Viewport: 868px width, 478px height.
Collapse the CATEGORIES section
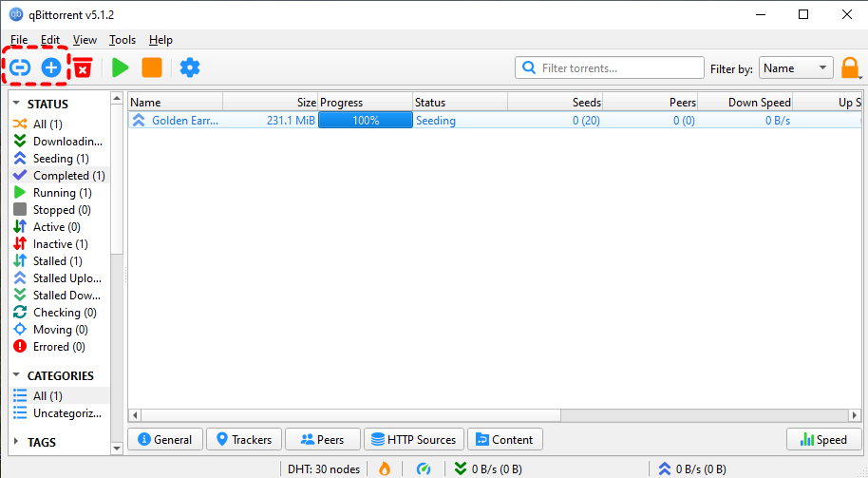pos(17,375)
